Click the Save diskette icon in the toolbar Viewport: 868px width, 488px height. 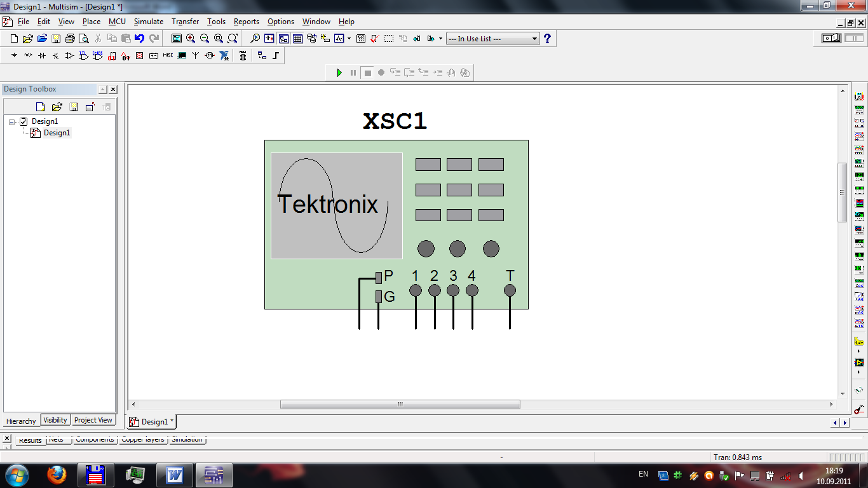coord(56,39)
